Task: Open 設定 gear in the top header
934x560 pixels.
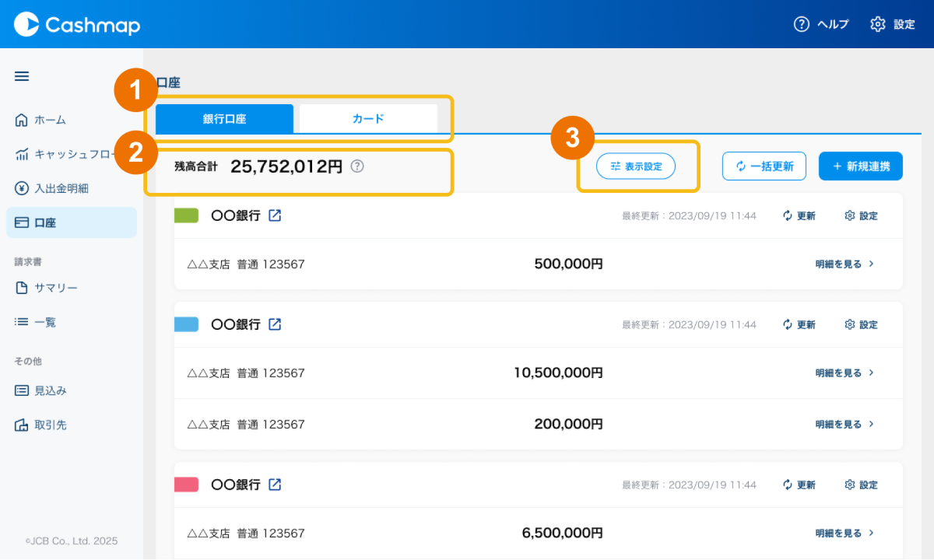Action: click(x=893, y=24)
